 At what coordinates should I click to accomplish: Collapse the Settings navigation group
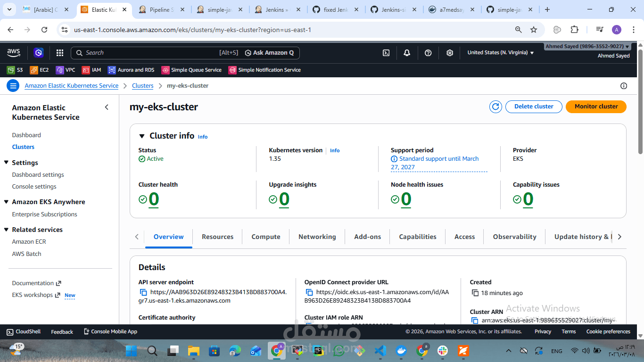pos(7,163)
